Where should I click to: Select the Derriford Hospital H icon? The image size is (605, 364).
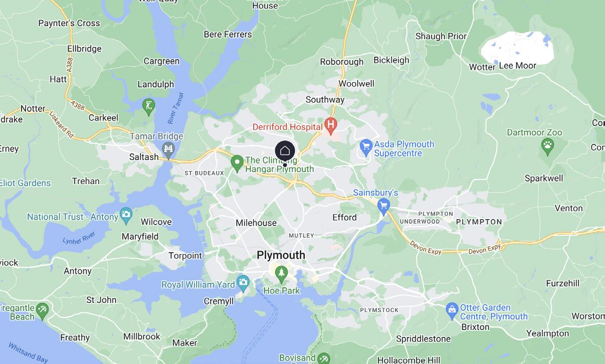(330, 123)
